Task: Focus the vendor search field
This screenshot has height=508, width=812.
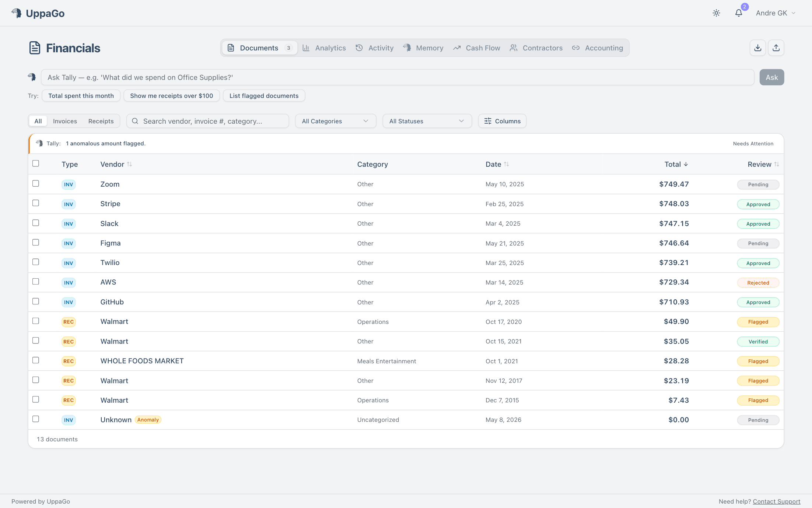Action: 208,121
